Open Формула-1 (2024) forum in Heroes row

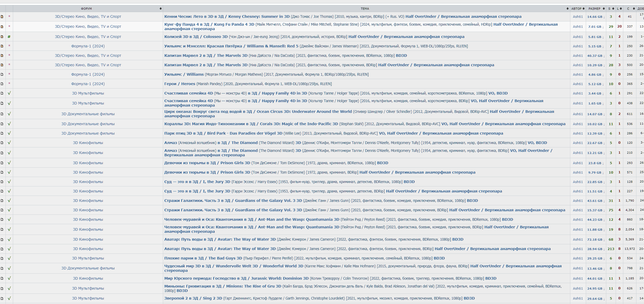tap(88, 84)
